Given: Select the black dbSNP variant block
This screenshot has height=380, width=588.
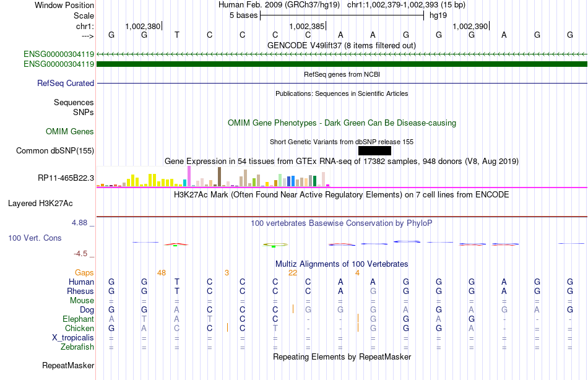Looking at the screenshot, I should pyautogui.click(x=374, y=151).
